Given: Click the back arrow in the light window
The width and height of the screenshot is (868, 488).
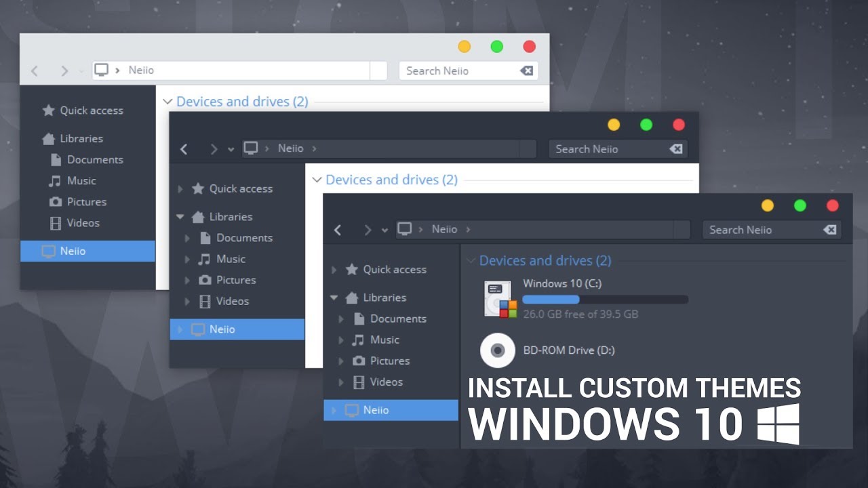Looking at the screenshot, I should [x=35, y=70].
